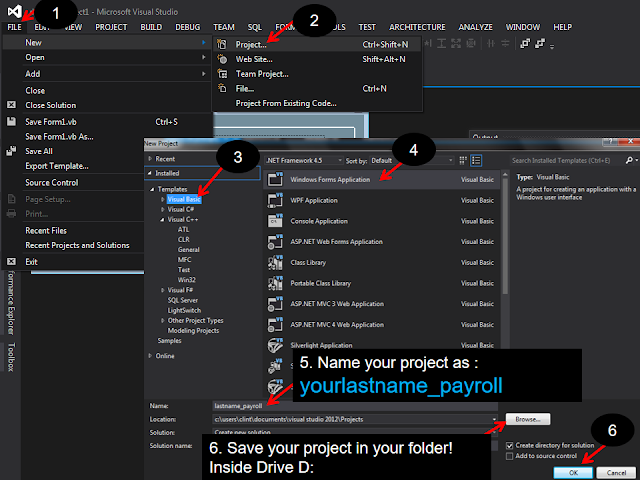
Task: Click Close Solution in the File menu
Action: coord(51,105)
